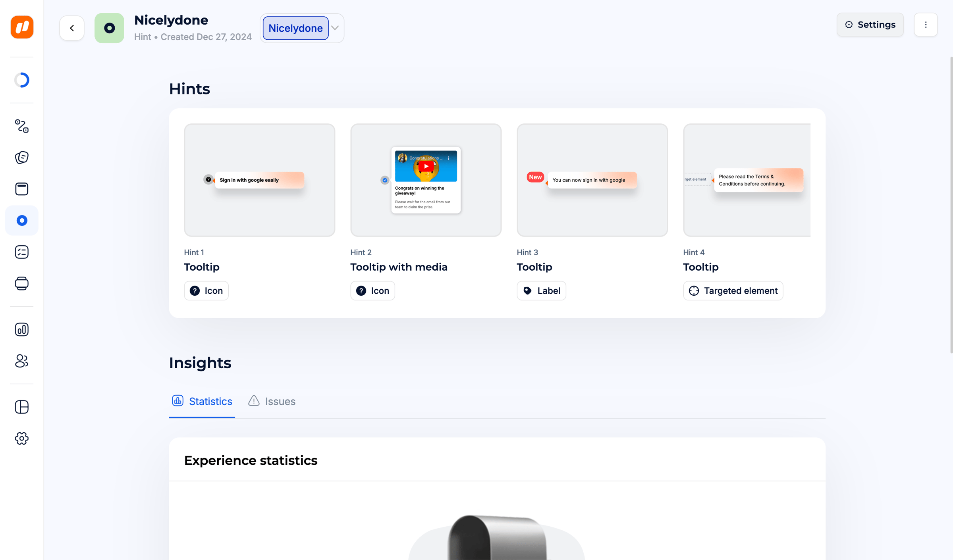Click the Targeted element tag on Hint 4

click(733, 291)
